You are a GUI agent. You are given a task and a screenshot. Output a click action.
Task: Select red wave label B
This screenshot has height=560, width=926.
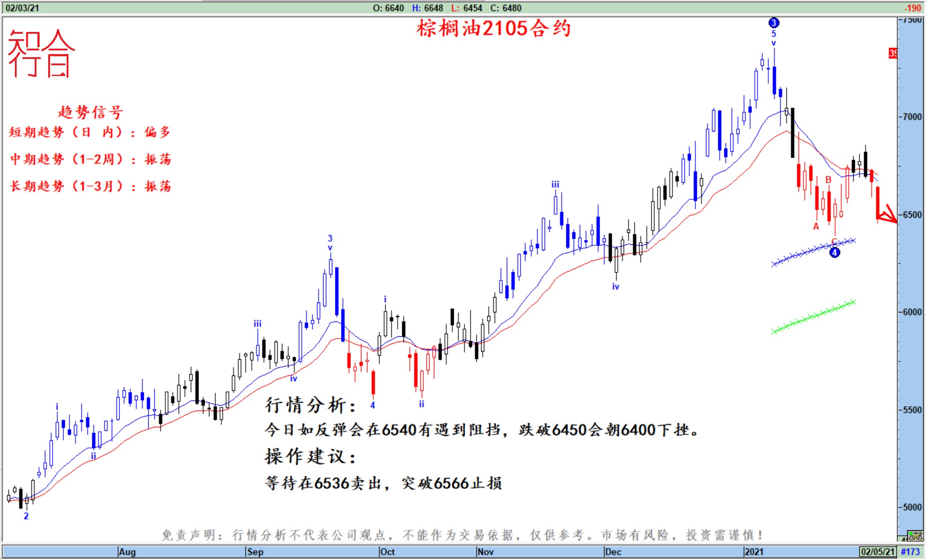[x=828, y=180]
